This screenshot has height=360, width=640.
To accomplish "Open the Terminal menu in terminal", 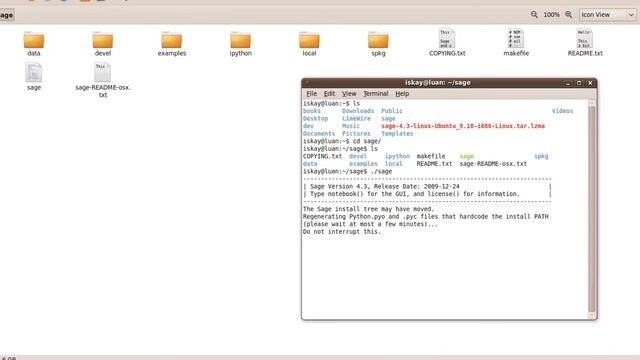I will point(376,93).
